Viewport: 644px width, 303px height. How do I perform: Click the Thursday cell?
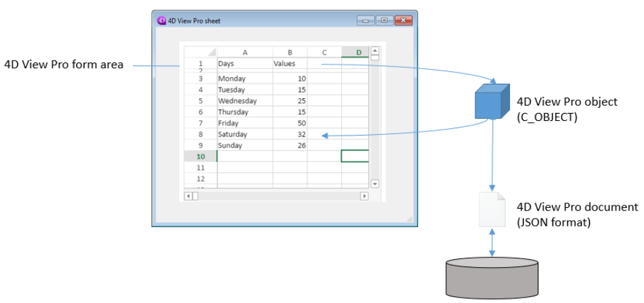click(x=245, y=112)
